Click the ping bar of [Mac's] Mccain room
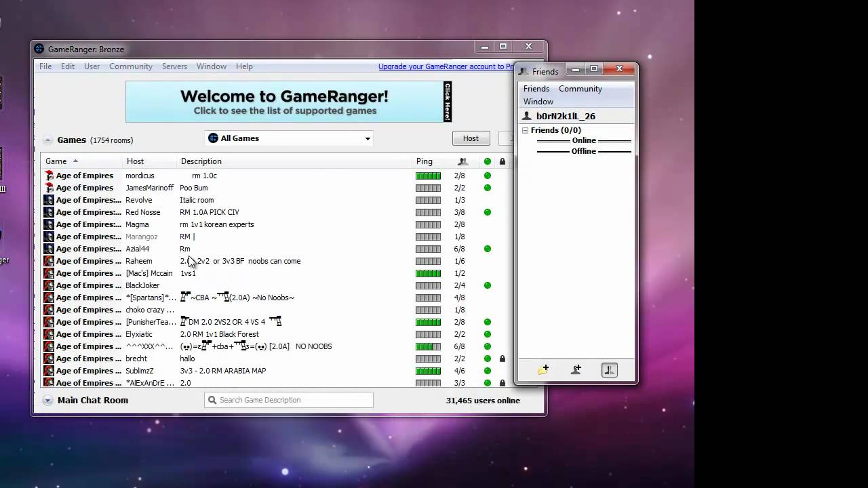The width and height of the screenshot is (868, 488). click(x=428, y=273)
